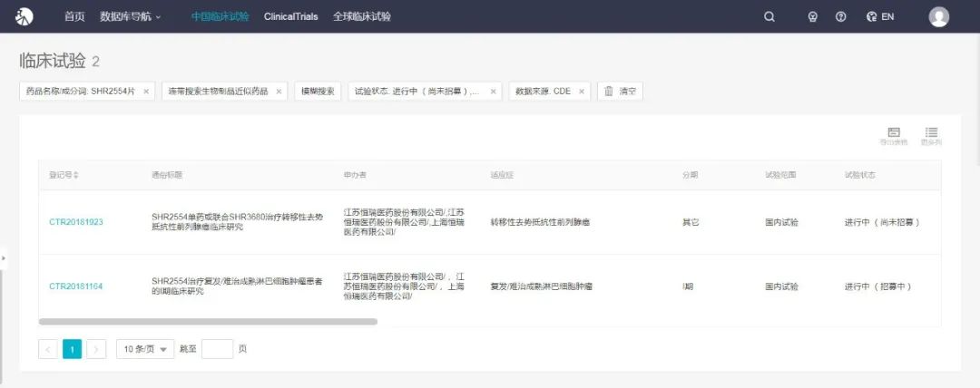This screenshot has width=980, height=388.
Task: Click the 试验范围 column header
Action: pyautogui.click(x=781, y=176)
